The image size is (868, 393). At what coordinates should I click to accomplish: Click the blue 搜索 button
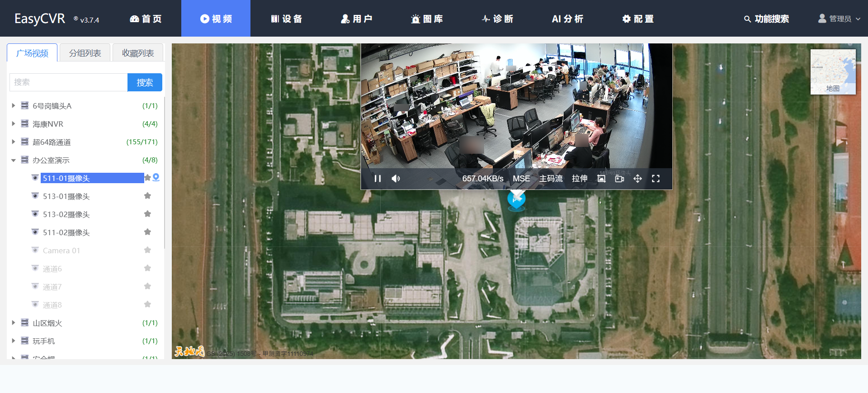pos(145,82)
